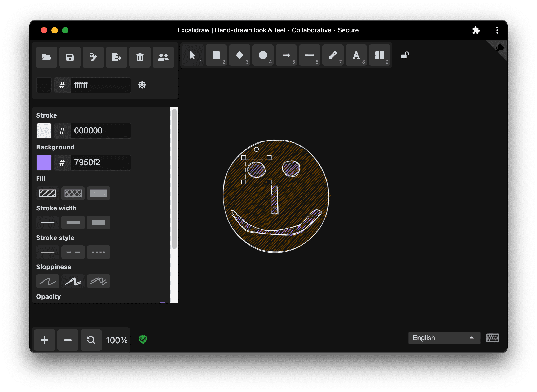This screenshot has height=392, width=537.
Task: Select the Ellipse tool
Action: point(263,56)
